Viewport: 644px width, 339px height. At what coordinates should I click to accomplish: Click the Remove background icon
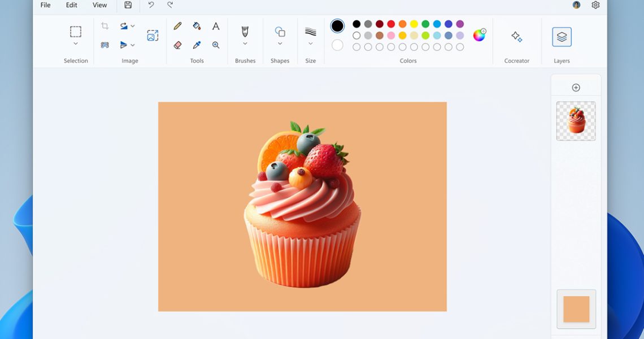coord(105,45)
